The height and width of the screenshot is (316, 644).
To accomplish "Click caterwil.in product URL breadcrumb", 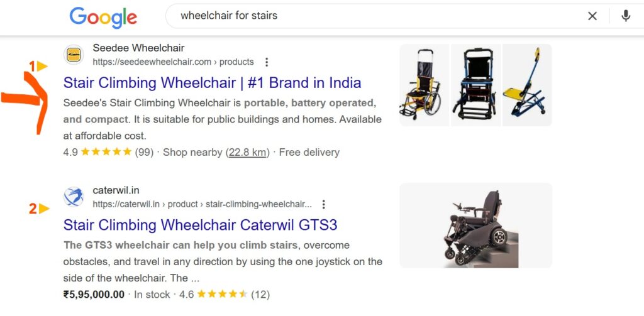I will pyautogui.click(x=202, y=204).
